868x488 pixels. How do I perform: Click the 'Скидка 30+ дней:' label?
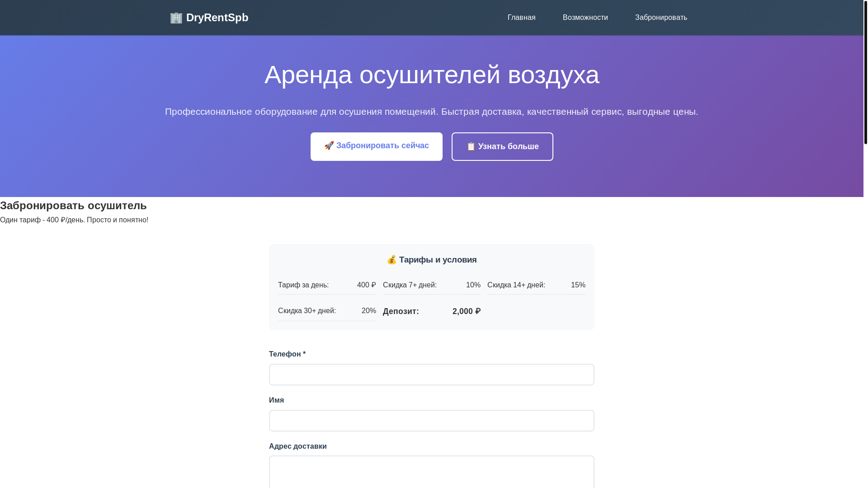pos(307,311)
